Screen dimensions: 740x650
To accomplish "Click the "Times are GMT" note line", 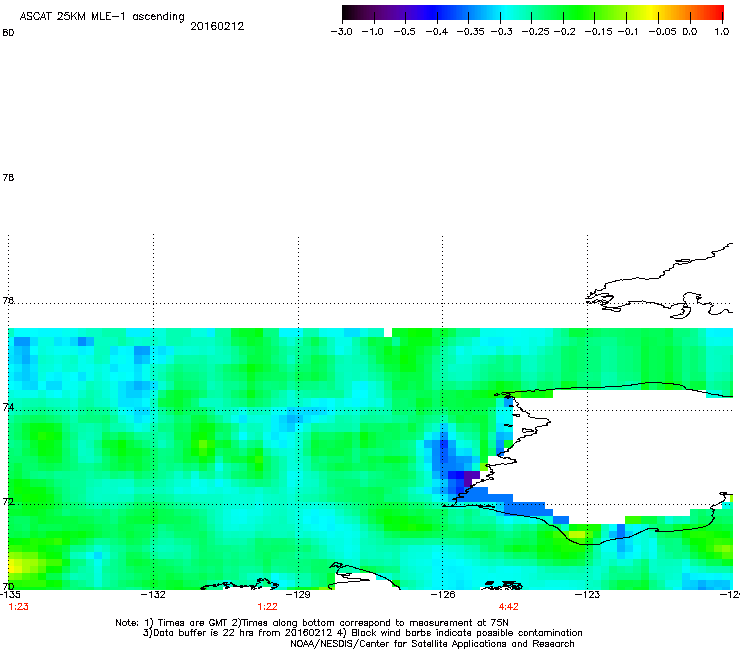I will pos(312,623).
